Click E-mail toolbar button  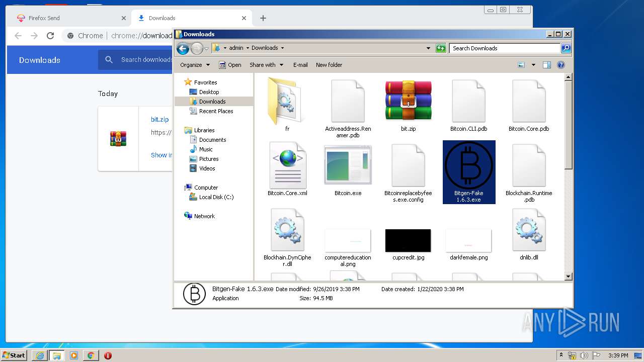(x=300, y=65)
